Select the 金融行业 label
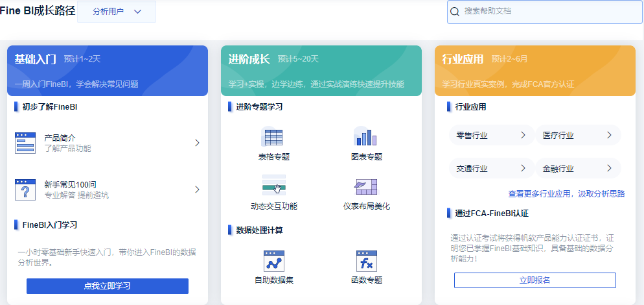 (558, 168)
